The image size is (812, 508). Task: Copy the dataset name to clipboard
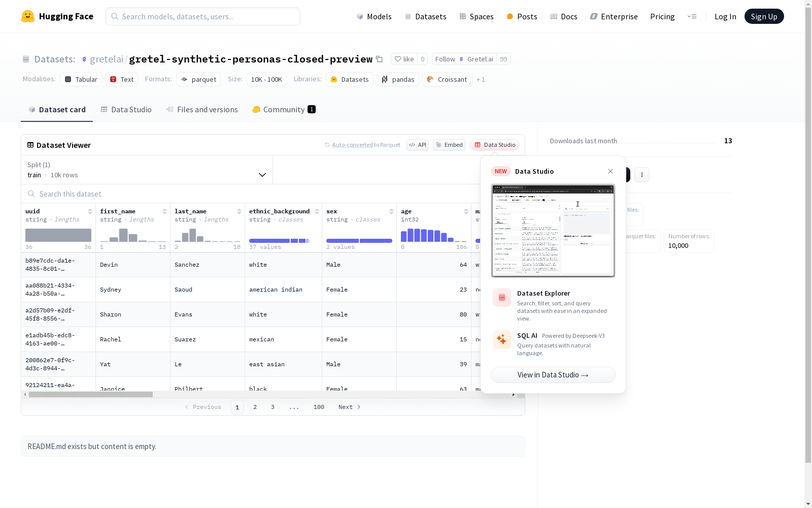(379, 59)
